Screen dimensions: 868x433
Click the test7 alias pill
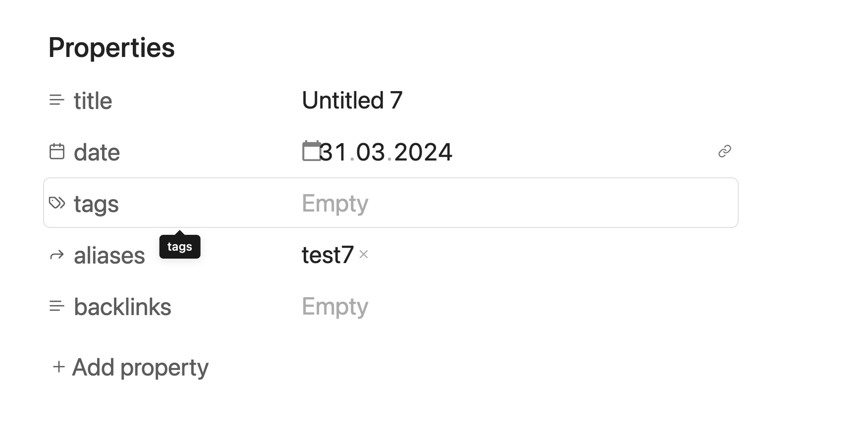(x=327, y=255)
